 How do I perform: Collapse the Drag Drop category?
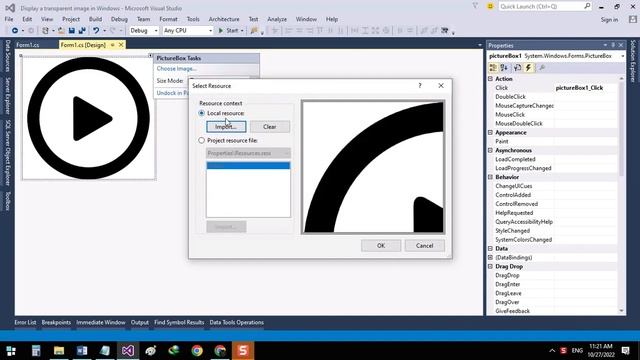(x=491, y=267)
